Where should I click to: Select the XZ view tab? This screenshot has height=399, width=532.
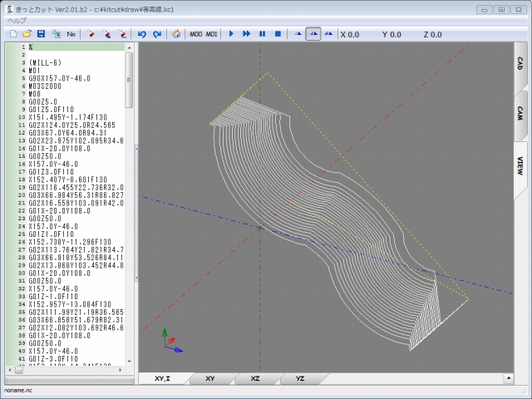pyautogui.click(x=255, y=379)
